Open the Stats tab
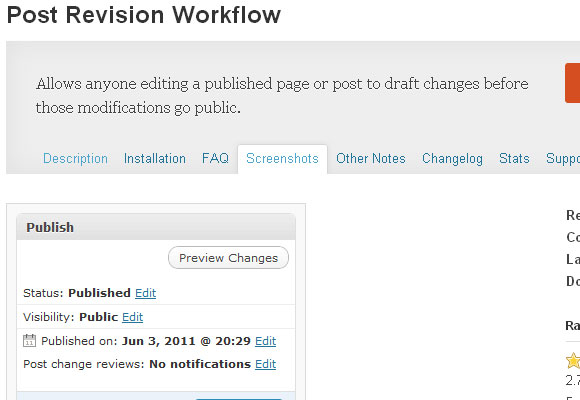Image resolution: width=580 pixels, height=400 pixels. (x=514, y=158)
